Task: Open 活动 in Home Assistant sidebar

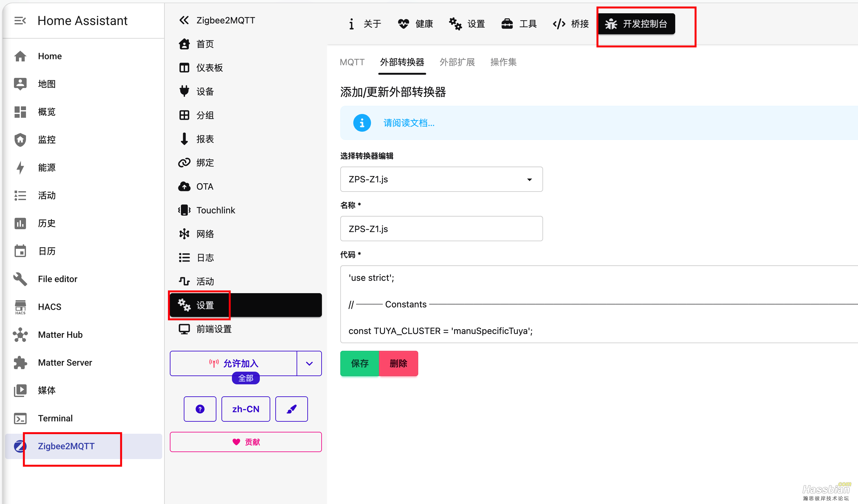Action: pos(83,195)
